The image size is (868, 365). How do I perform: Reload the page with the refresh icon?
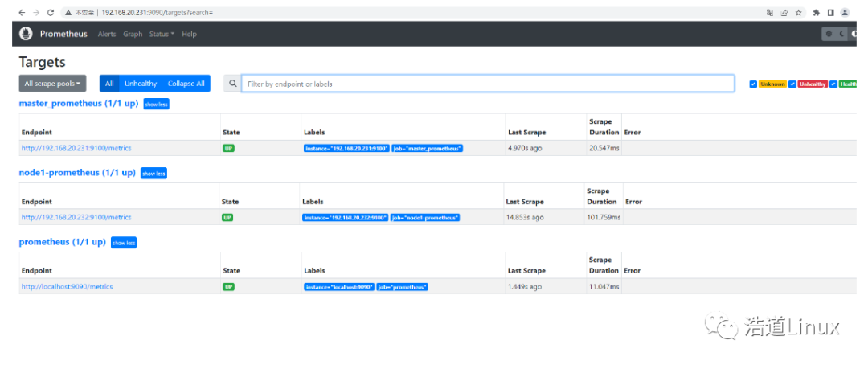coord(51,13)
